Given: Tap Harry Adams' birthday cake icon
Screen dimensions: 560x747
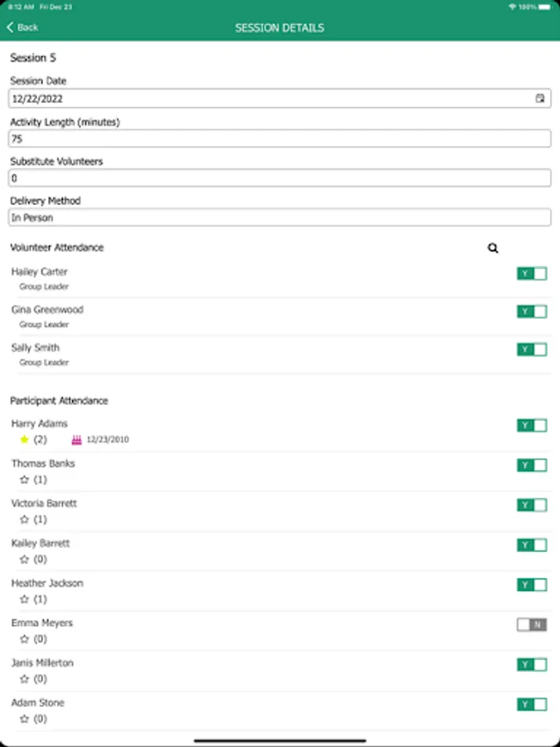Looking at the screenshot, I should 77,440.
